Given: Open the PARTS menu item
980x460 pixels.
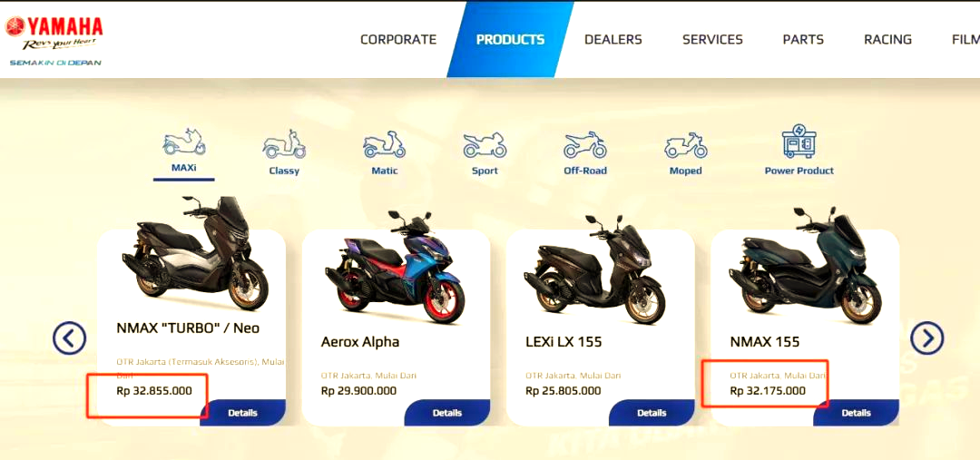Looking at the screenshot, I should click(803, 39).
